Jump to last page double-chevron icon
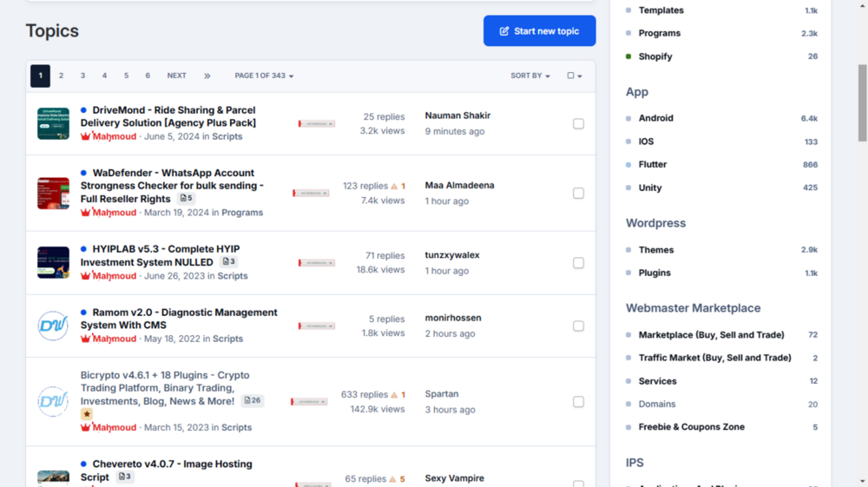The height and width of the screenshot is (487, 868). 207,76
